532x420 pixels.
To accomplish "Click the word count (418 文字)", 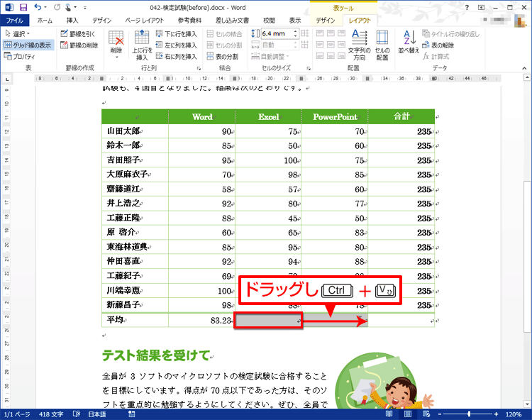I will coord(51,414).
